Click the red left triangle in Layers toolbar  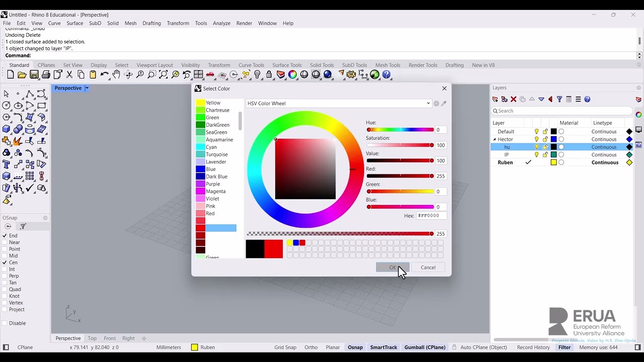[x=550, y=100]
